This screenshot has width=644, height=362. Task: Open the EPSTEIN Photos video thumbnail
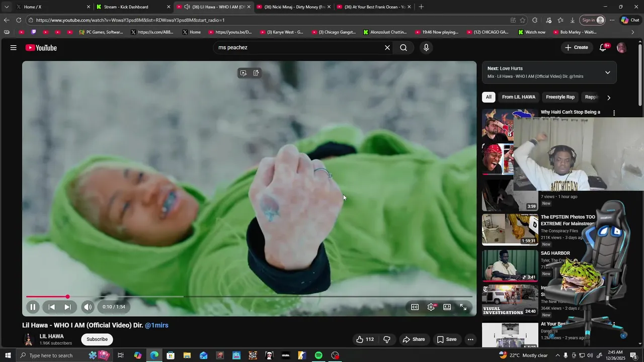click(510, 230)
